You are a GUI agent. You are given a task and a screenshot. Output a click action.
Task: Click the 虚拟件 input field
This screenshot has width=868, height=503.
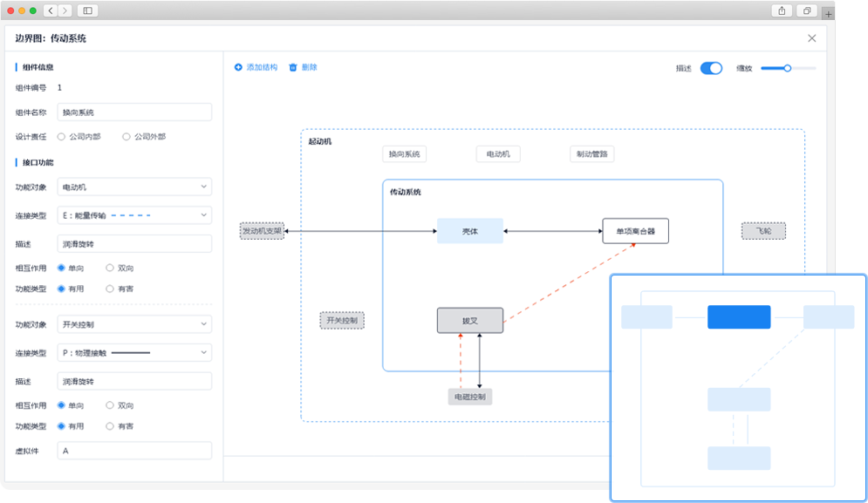point(134,451)
